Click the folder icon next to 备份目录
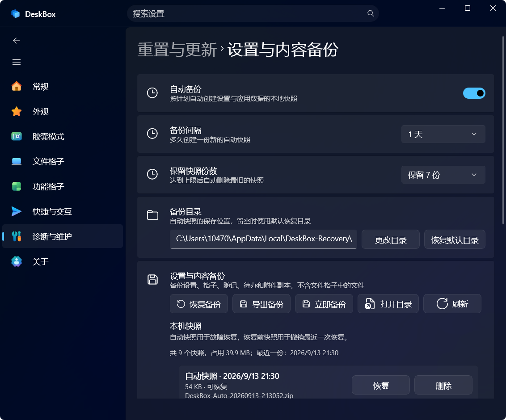Screen dimensions: 506x420 pos(152,215)
